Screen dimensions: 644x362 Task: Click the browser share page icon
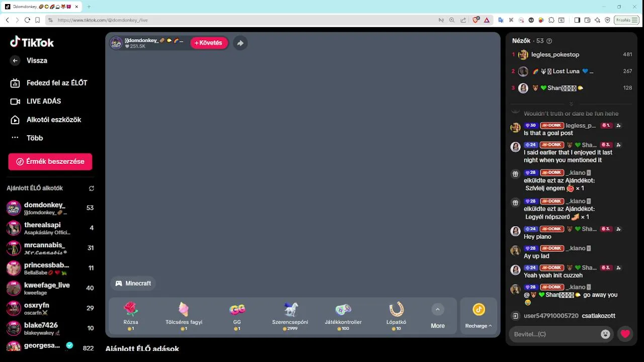(462, 20)
